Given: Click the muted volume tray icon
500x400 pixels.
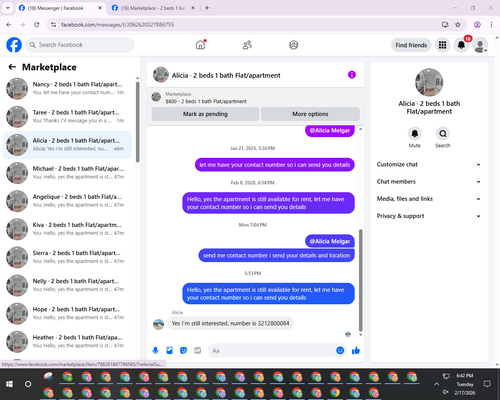Looking at the screenshot, I should pos(446,392).
